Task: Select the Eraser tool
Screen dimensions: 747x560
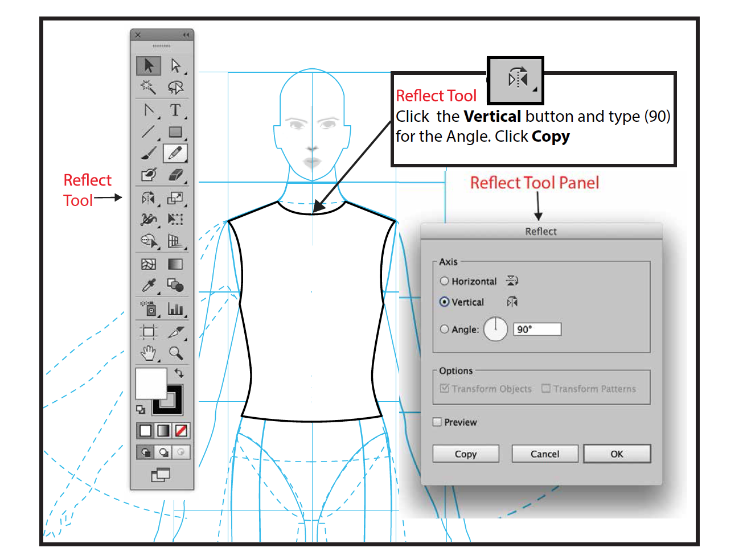Action: click(175, 175)
